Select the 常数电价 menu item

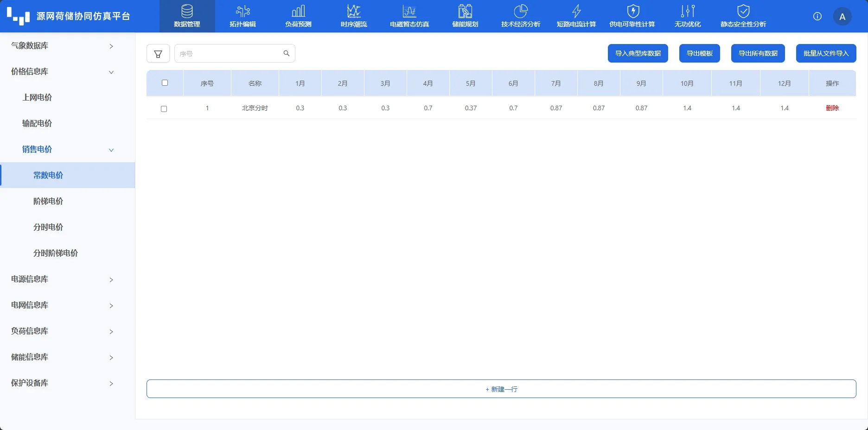[x=67, y=175]
